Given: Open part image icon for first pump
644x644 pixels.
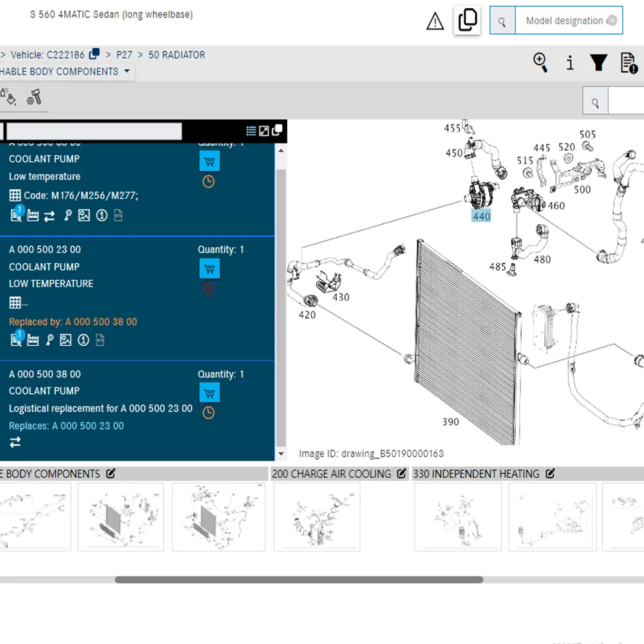Looking at the screenshot, I should point(84,216).
